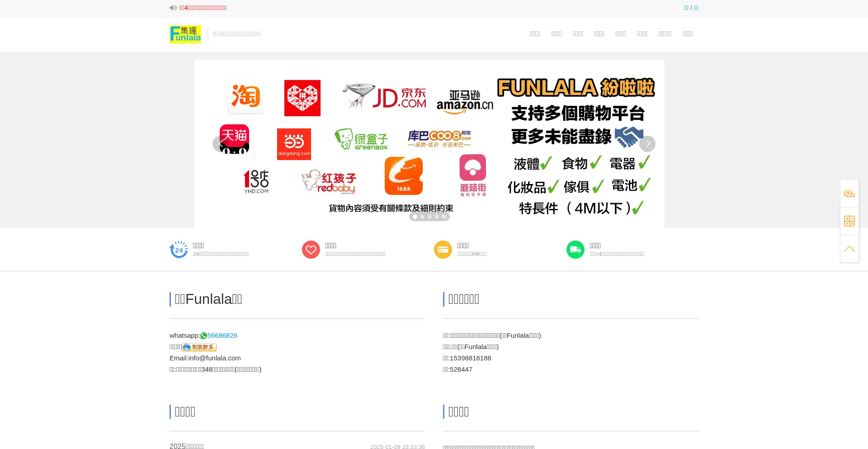Image resolution: width=868 pixels, height=449 pixels.
Task: Click the green delivery truck icon
Action: [575, 250]
